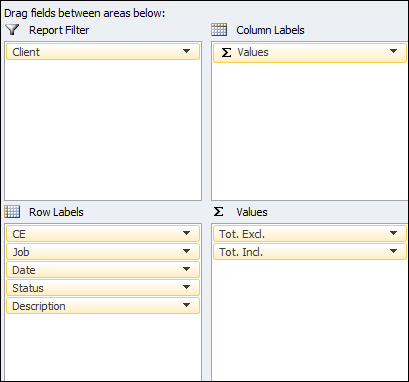Open the Column Labels Values dropdown arrow
Image resolution: width=409 pixels, height=382 pixels.
point(394,51)
